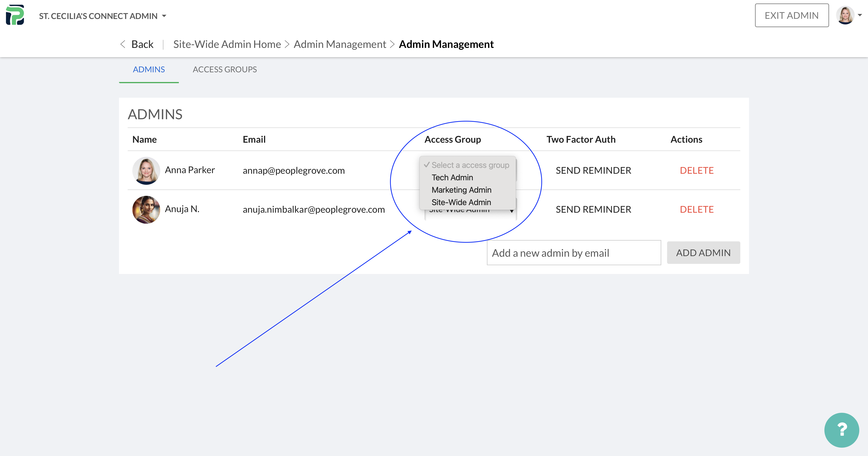The image size is (868, 456).
Task: Switch to the Admins tab
Action: click(x=149, y=69)
